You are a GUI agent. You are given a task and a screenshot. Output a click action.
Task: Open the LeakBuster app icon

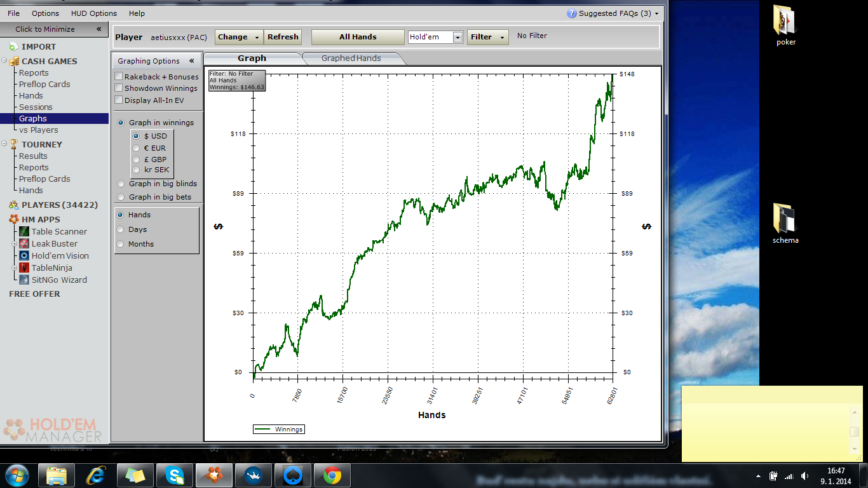(x=24, y=243)
